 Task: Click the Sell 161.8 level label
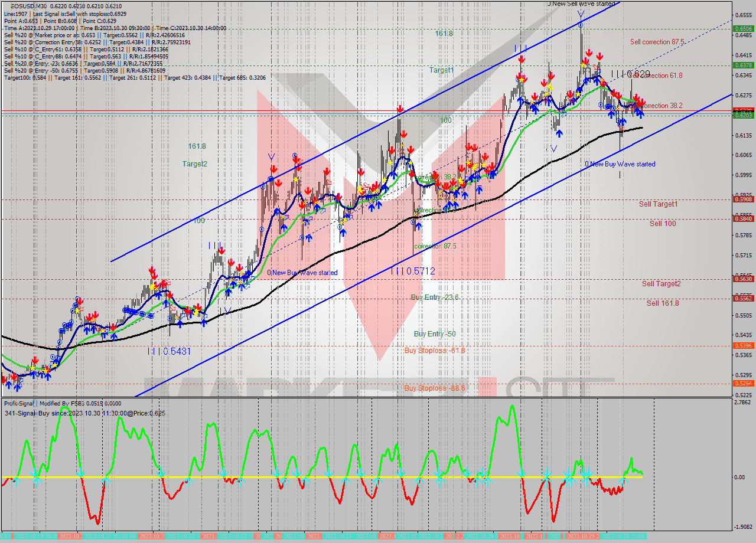coord(662,303)
